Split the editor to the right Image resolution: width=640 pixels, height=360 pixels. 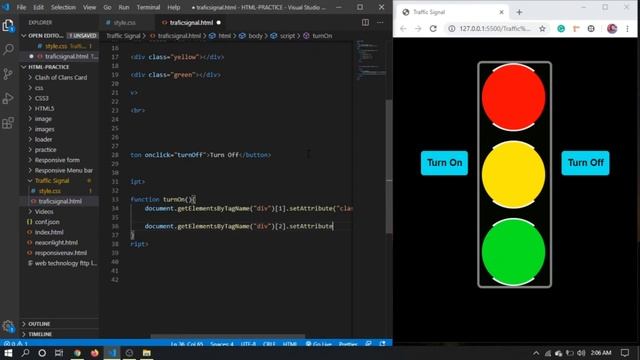[x=365, y=22]
